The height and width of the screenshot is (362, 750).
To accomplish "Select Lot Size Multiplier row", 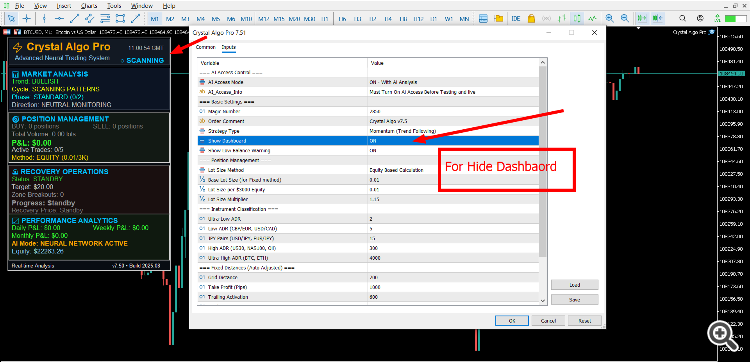I will pyautogui.click(x=368, y=199).
